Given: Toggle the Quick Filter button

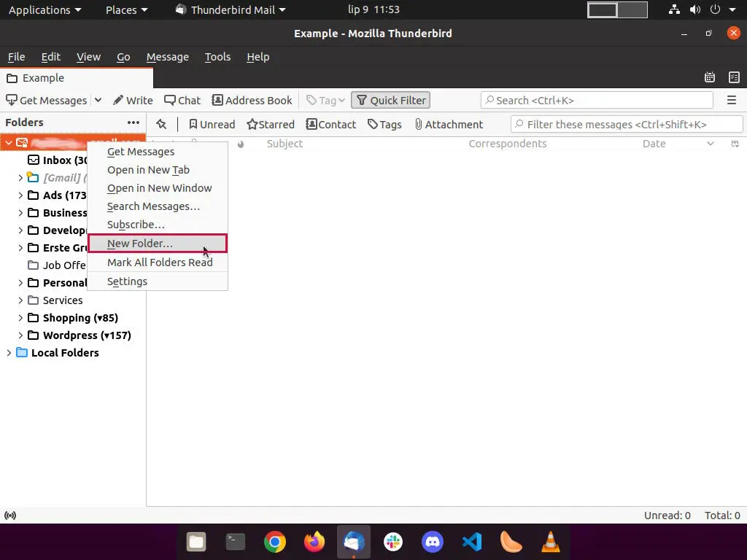Looking at the screenshot, I should point(391,101).
